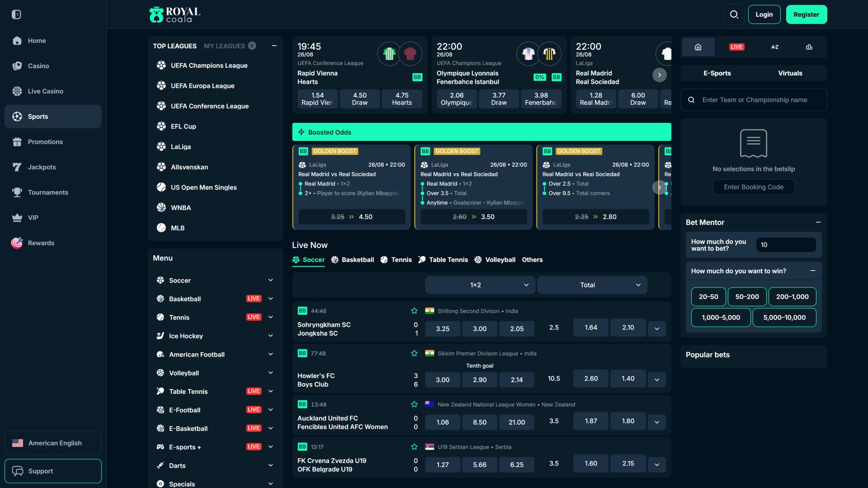Favorite the Sohryngkham SC match star
868x488 pixels.
[x=414, y=311]
